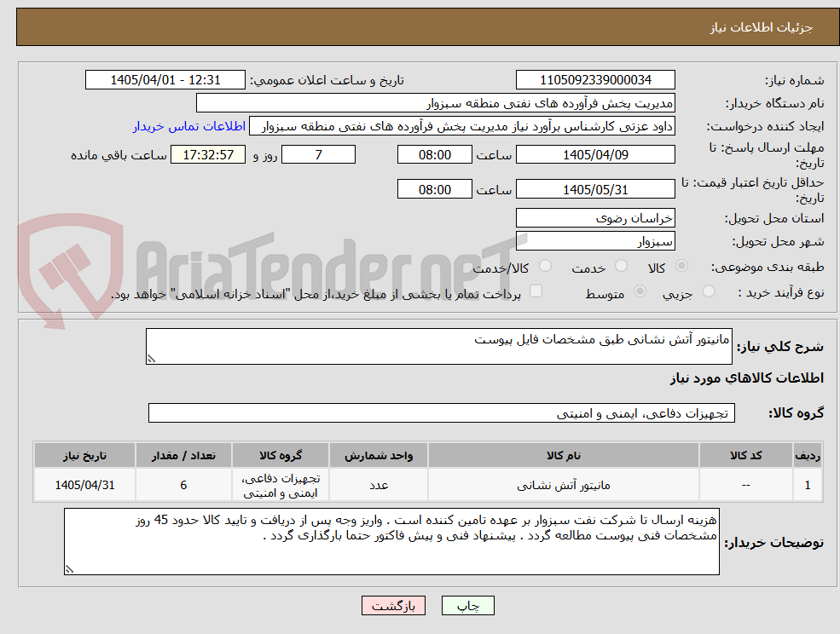Image resolution: width=840 pixels, height=634 pixels.
Task: Select the کالا radio button
Action: pyautogui.click(x=682, y=266)
